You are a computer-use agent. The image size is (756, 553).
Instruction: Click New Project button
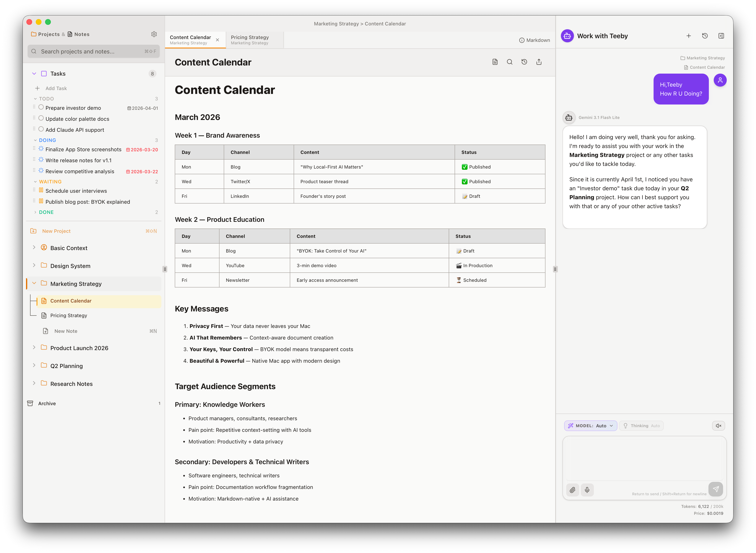point(94,231)
